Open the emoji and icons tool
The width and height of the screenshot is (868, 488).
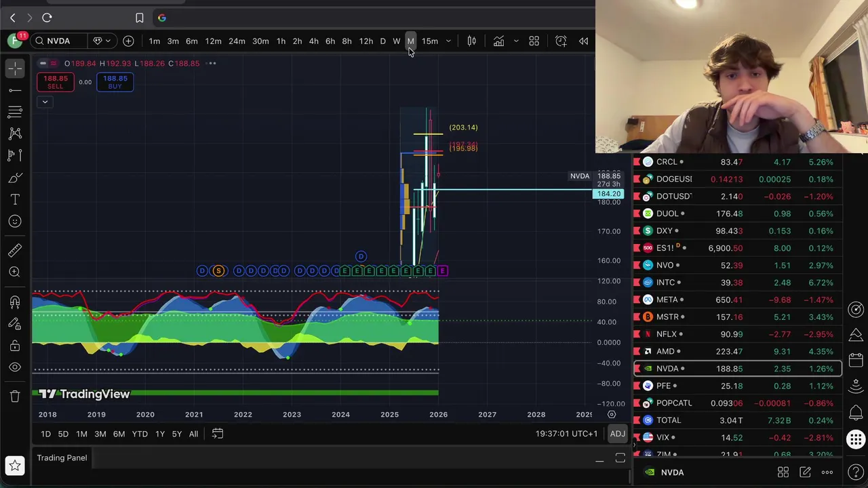click(x=15, y=222)
